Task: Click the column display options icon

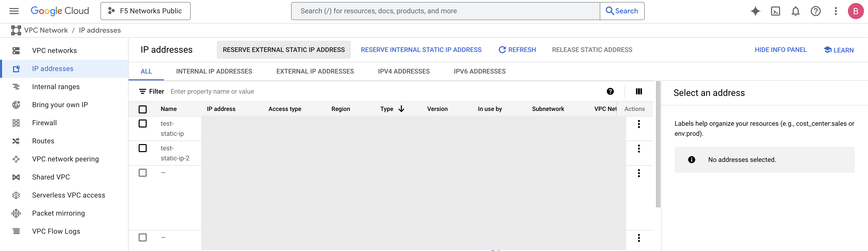Action: pos(638,91)
